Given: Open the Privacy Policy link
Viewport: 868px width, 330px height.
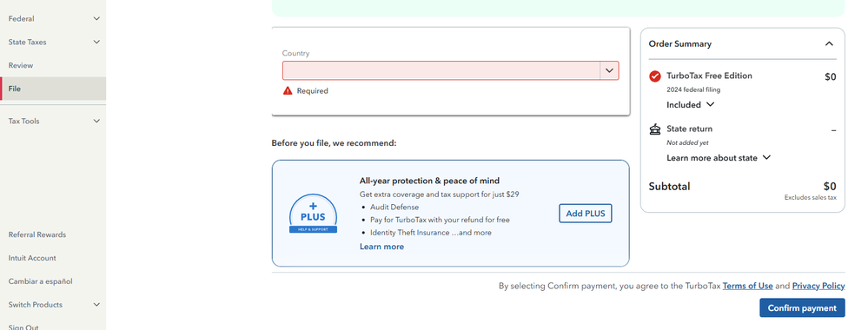Looking at the screenshot, I should (818, 286).
